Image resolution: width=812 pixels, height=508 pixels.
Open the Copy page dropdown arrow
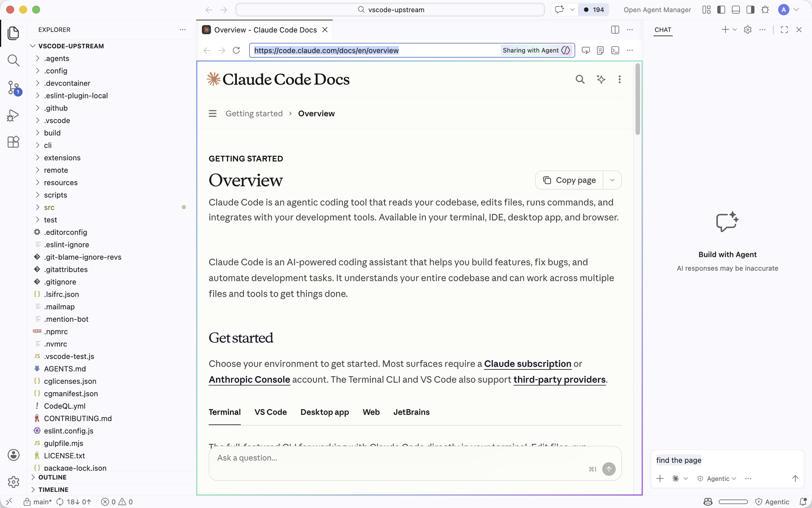click(x=612, y=180)
